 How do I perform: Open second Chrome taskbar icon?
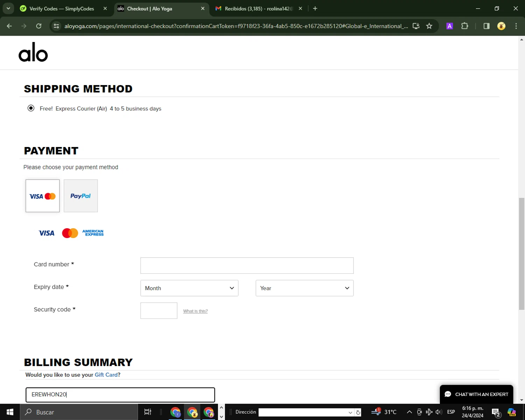tap(192, 412)
